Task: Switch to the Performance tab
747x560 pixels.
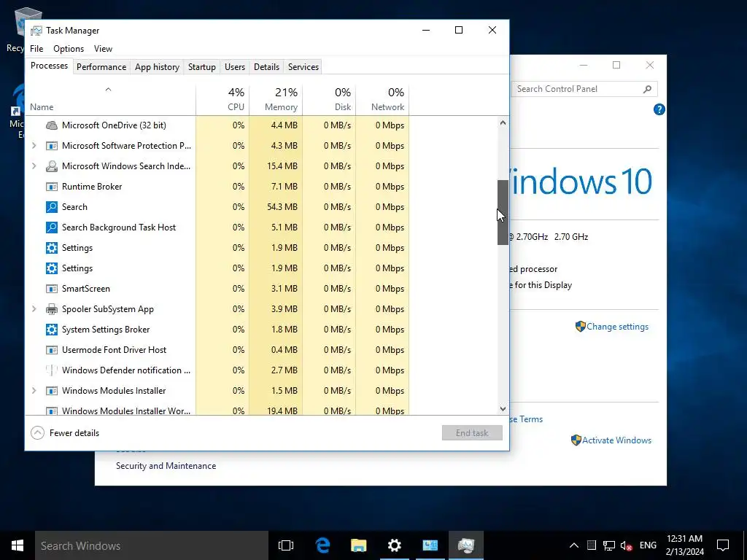Action: pos(101,67)
